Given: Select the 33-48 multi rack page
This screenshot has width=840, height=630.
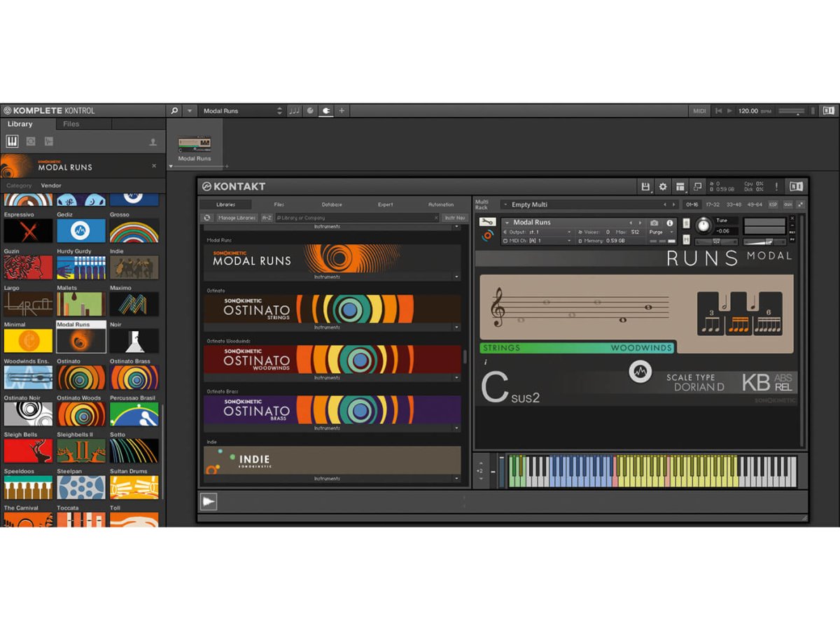Looking at the screenshot, I should tap(734, 204).
